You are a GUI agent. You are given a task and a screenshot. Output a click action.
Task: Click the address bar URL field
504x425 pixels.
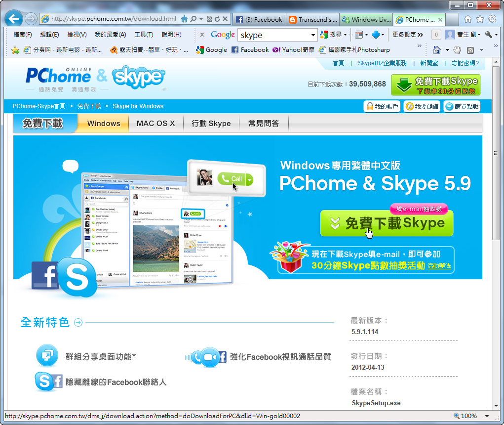pos(114,19)
